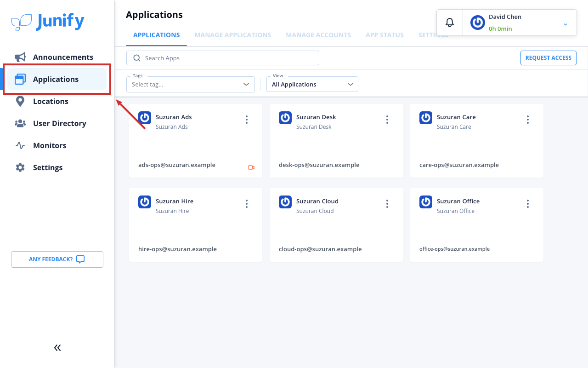Switch to the Manage Accounts tab

318,35
